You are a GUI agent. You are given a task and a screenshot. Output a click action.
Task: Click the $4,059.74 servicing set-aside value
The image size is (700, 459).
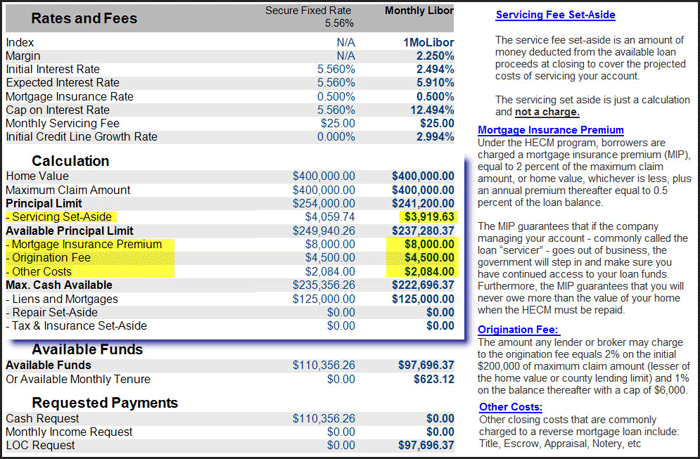coord(330,217)
